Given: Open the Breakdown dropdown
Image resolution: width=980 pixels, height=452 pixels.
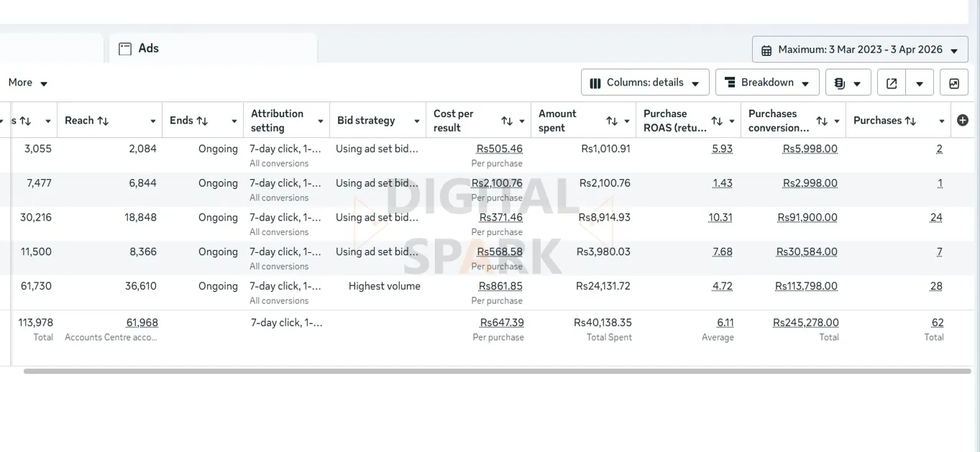Looking at the screenshot, I should click(x=767, y=83).
